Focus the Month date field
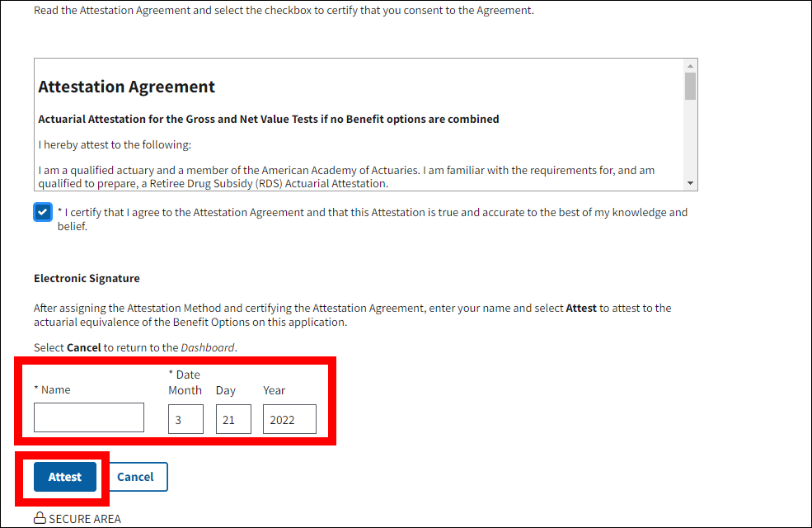The width and height of the screenshot is (812, 528). click(x=185, y=419)
